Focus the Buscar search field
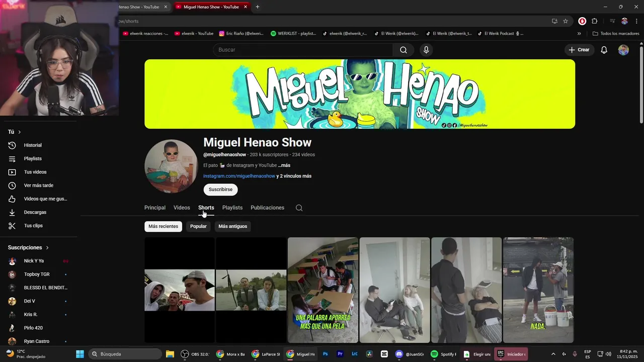The height and width of the screenshot is (362, 644). [x=303, y=50]
